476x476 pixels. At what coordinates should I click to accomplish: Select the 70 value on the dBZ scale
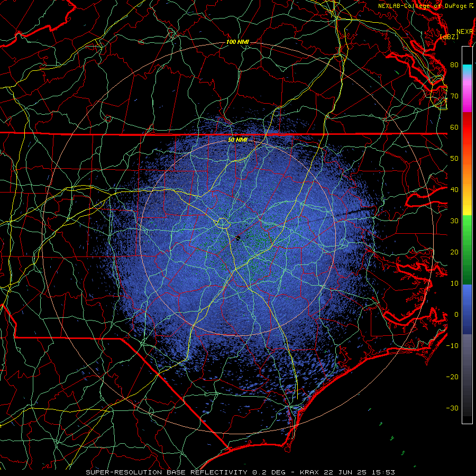pyautogui.click(x=454, y=96)
